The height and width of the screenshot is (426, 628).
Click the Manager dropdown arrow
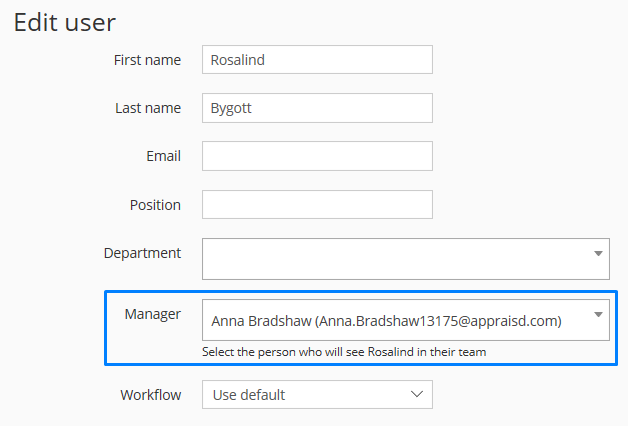click(x=598, y=315)
